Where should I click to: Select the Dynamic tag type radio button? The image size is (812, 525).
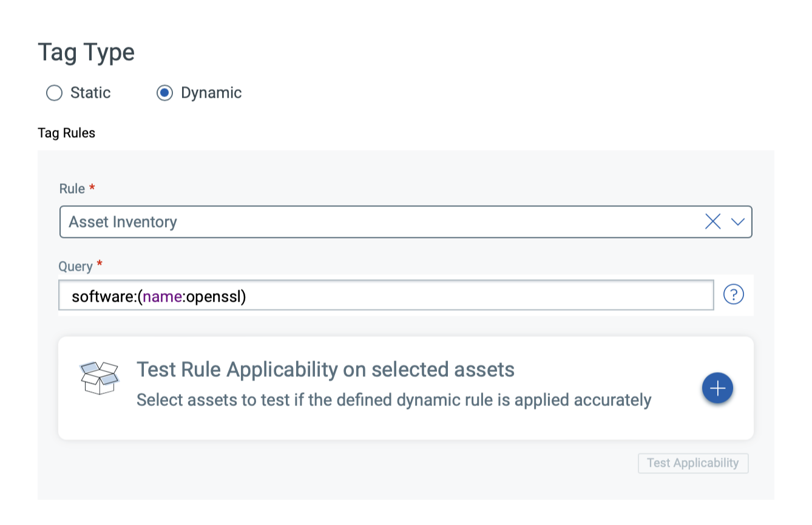(x=164, y=93)
